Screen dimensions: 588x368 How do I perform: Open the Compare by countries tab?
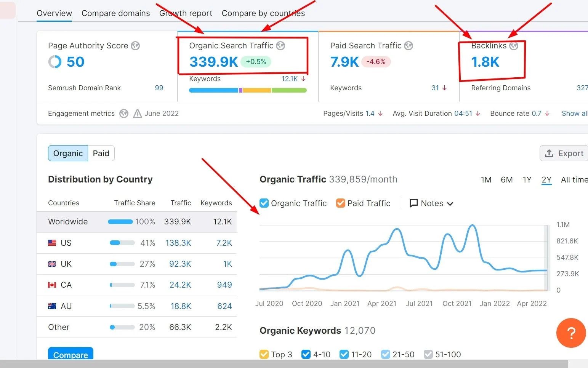click(263, 13)
